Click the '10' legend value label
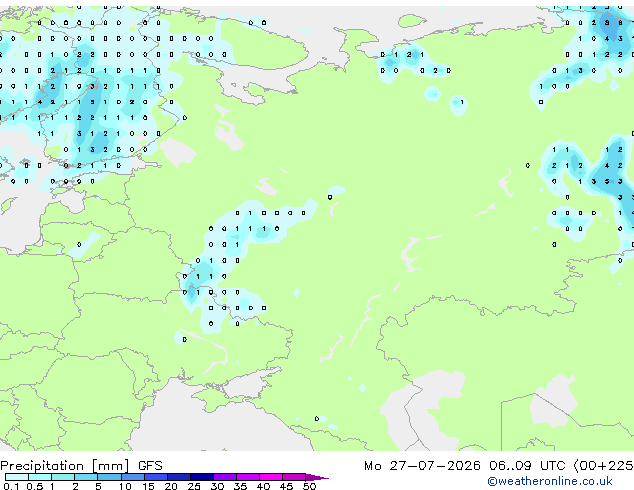This screenshot has width=634, height=490. 125,486
